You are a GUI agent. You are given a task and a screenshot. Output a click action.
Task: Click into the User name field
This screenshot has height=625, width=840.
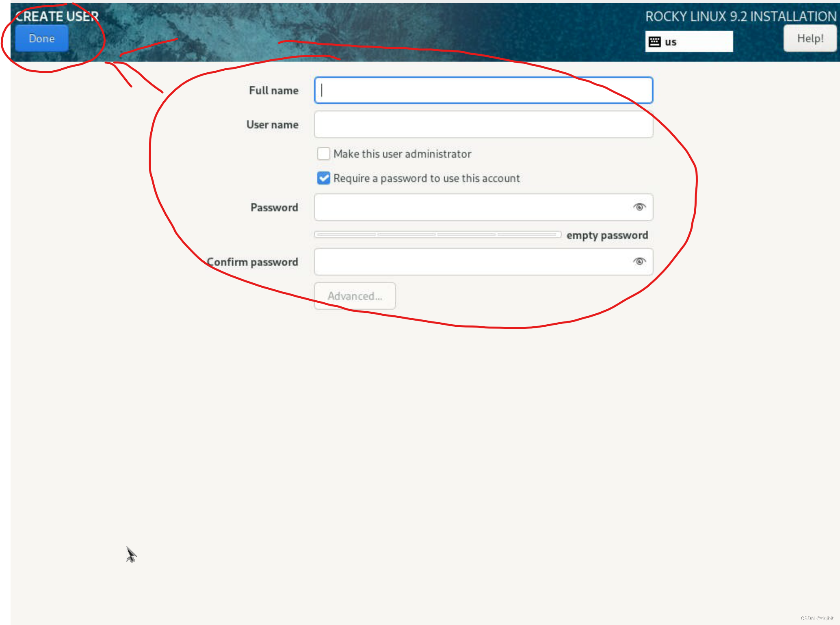(x=483, y=124)
